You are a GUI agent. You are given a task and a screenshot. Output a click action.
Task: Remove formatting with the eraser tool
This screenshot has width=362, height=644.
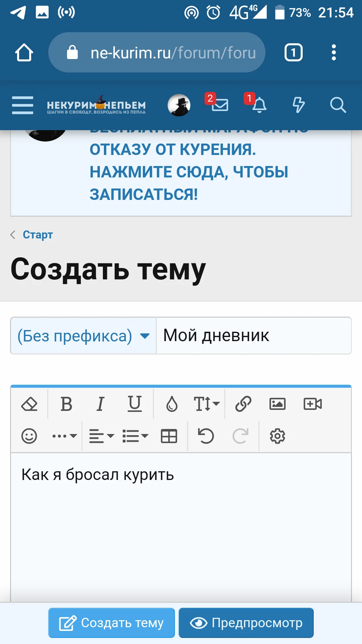click(x=29, y=404)
